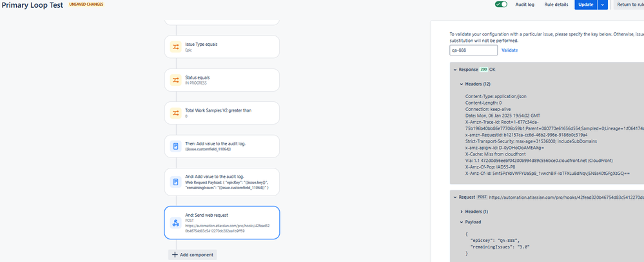Open the Audit log tab
Screen dimensions: 644x262
(x=525, y=5)
